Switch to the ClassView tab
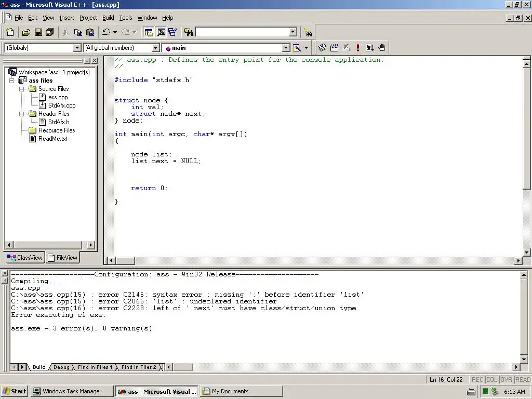 coord(25,258)
